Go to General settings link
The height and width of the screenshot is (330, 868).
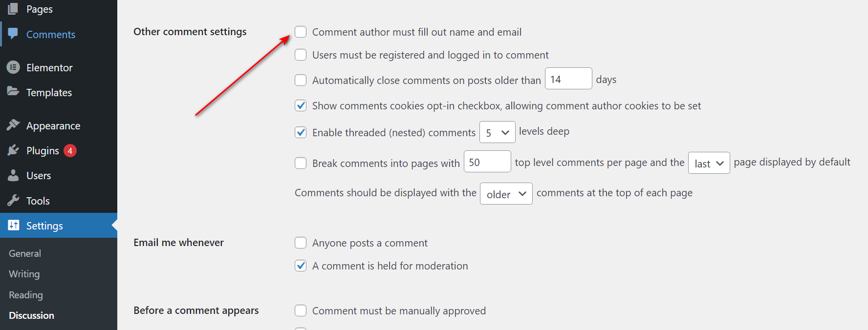[x=25, y=253]
